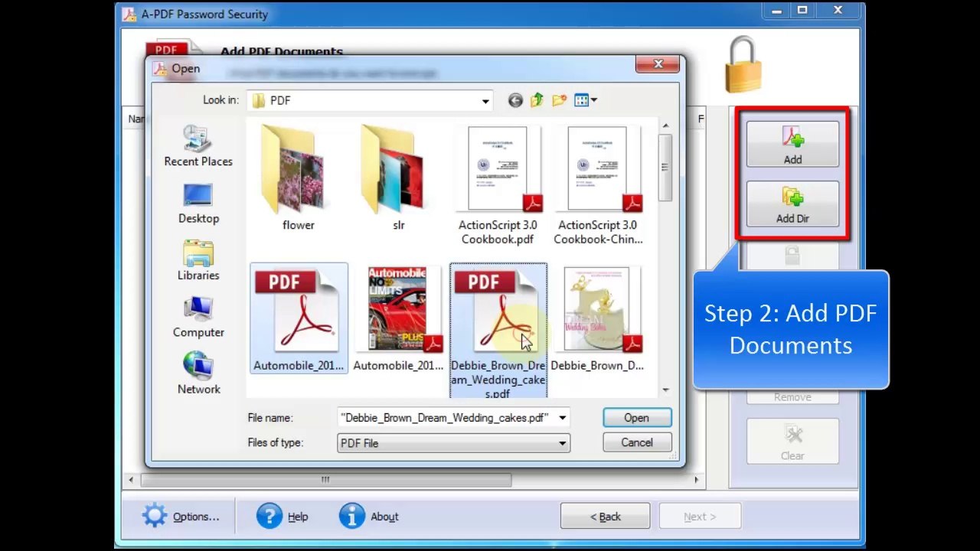This screenshot has width=980, height=551.
Task: Close the Open dialog
Action: point(658,64)
